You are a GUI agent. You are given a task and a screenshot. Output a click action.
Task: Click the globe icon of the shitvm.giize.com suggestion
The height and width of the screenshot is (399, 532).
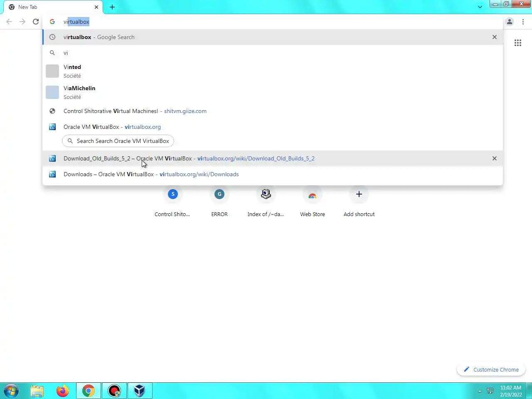pyautogui.click(x=52, y=111)
